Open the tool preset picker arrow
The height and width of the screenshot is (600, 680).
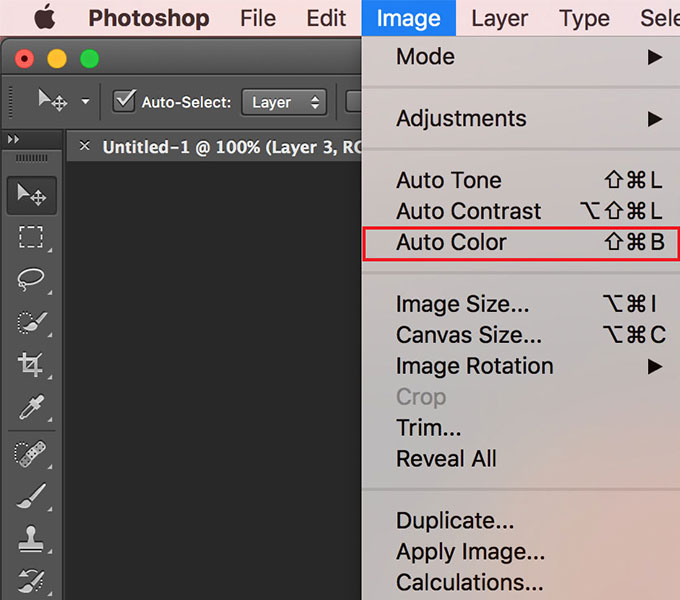[85, 101]
